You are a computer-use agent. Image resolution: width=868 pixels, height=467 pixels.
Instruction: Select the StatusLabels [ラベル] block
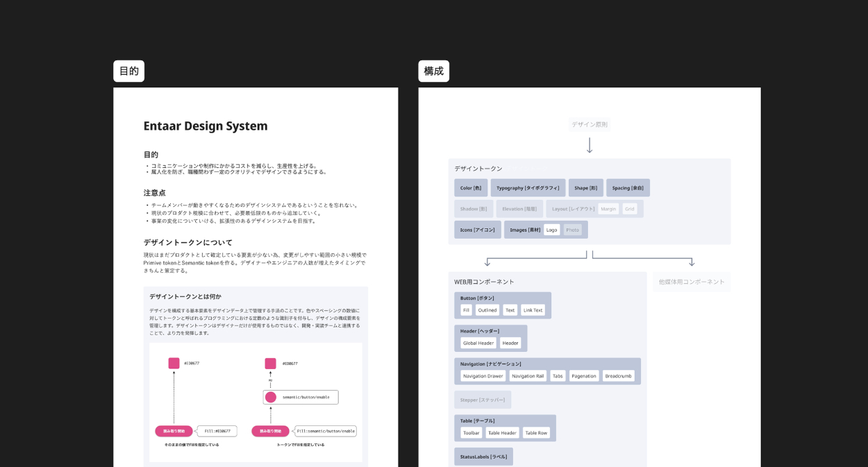pyautogui.click(x=483, y=457)
